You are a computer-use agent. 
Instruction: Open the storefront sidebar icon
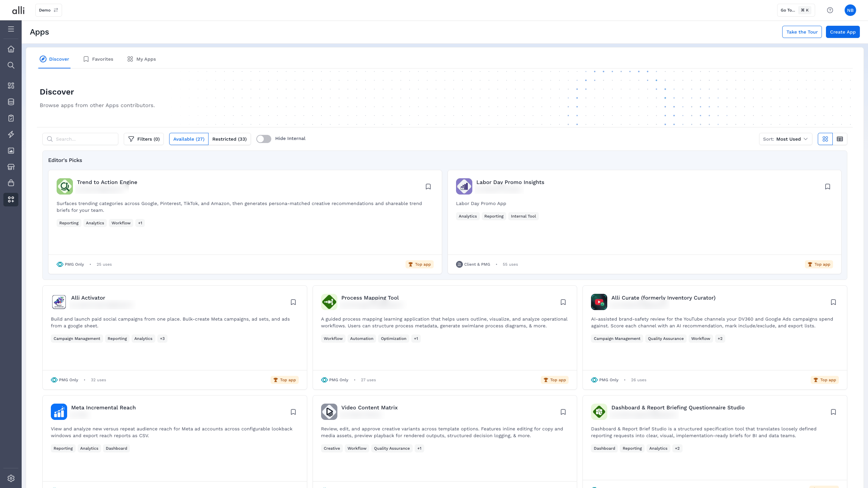click(11, 167)
